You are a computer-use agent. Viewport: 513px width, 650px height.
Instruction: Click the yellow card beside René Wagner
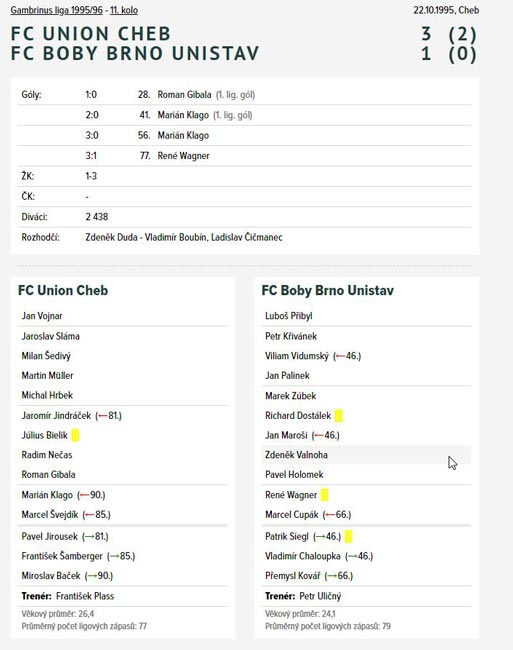[x=324, y=495]
